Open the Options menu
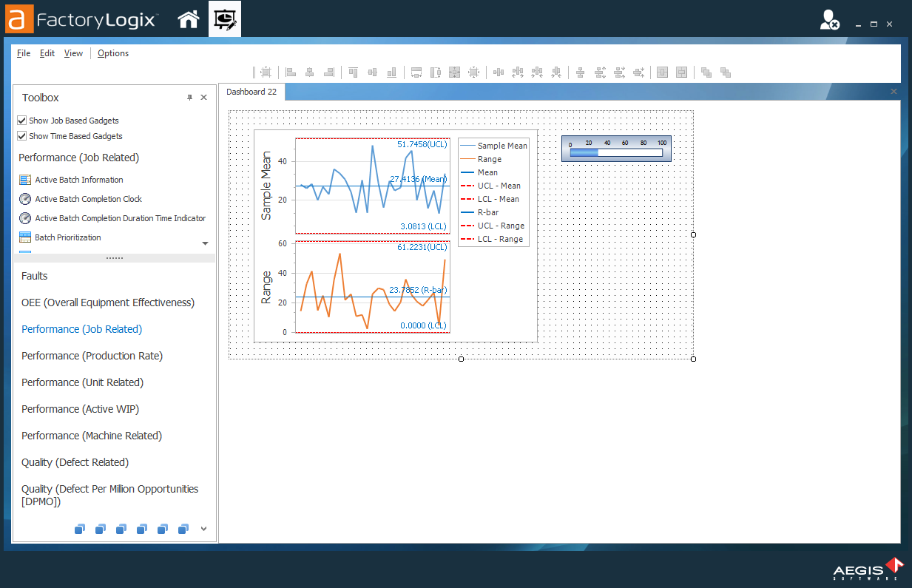Viewport: 912px width, 588px height. pos(113,53)
